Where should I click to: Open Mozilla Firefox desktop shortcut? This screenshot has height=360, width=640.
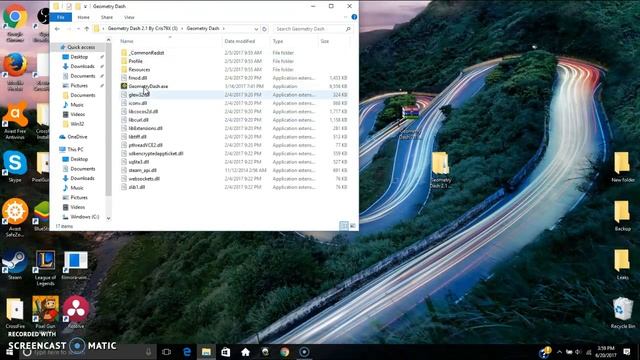pyautogui.click(x=15, y=71)
